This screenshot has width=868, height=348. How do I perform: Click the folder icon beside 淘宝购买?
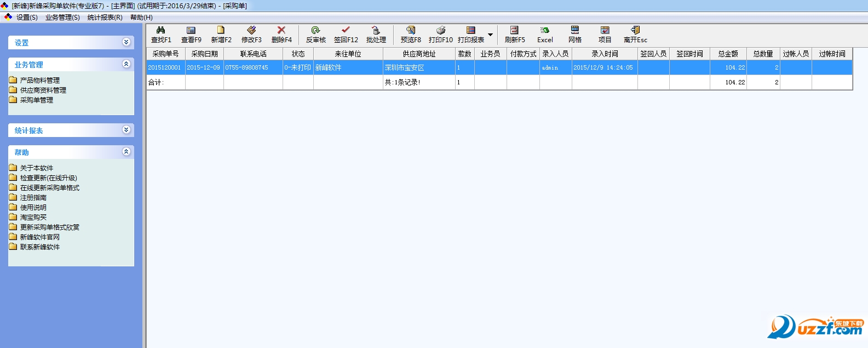(x=13, y=217)
